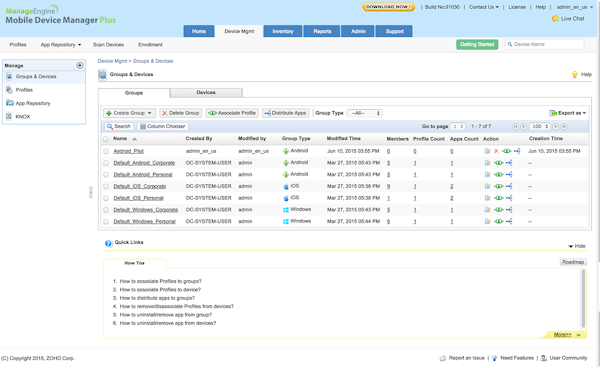Open the Support tab

coord(394,31)
